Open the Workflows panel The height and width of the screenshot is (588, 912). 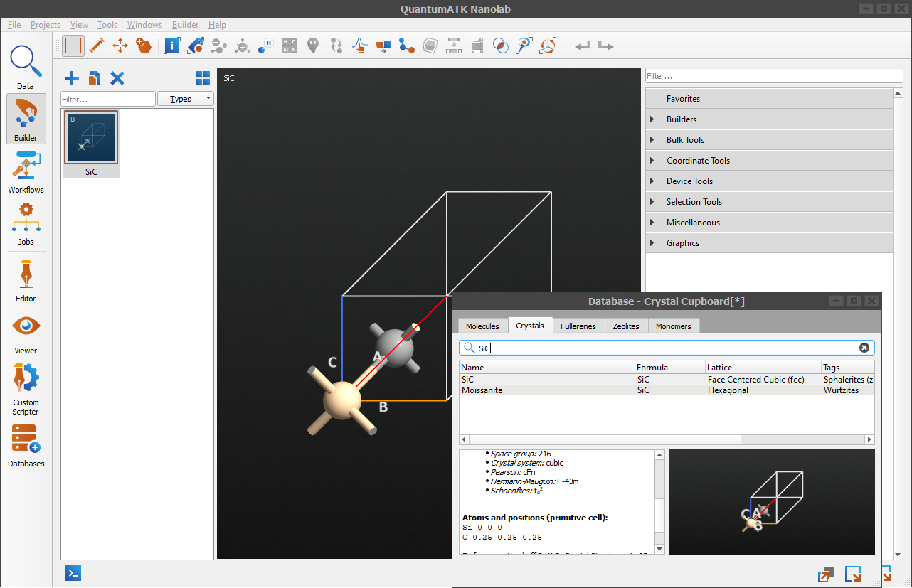coord(26,171)
